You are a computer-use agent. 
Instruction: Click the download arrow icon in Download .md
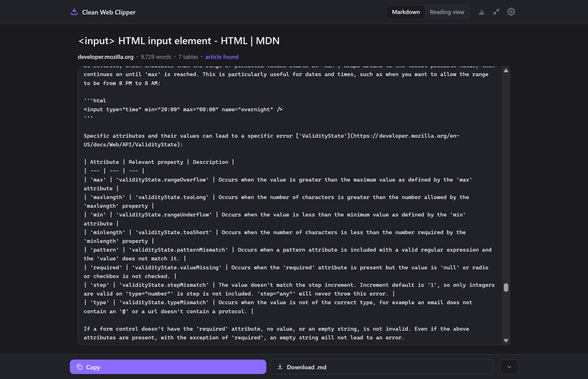tap(280, 367)
